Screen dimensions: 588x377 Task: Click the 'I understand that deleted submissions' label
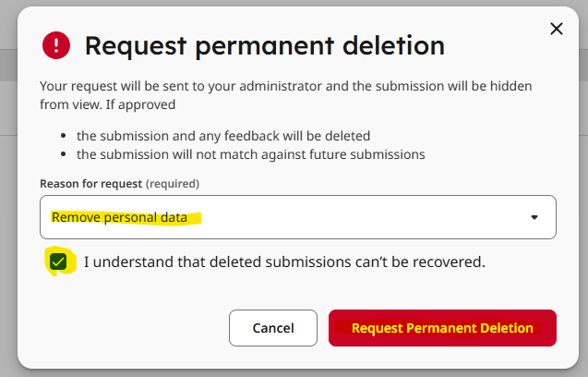coord(283,262)
